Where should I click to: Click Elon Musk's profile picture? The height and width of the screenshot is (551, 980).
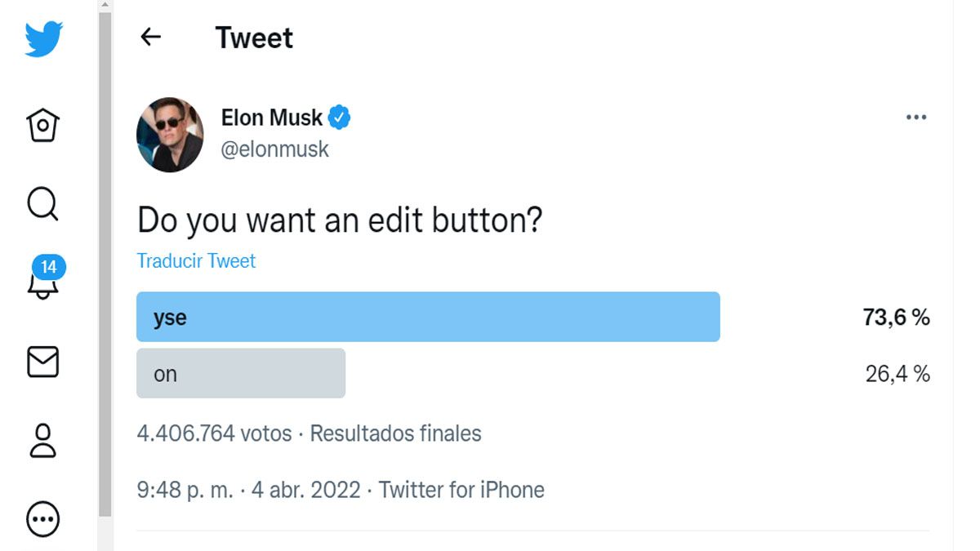170,135
